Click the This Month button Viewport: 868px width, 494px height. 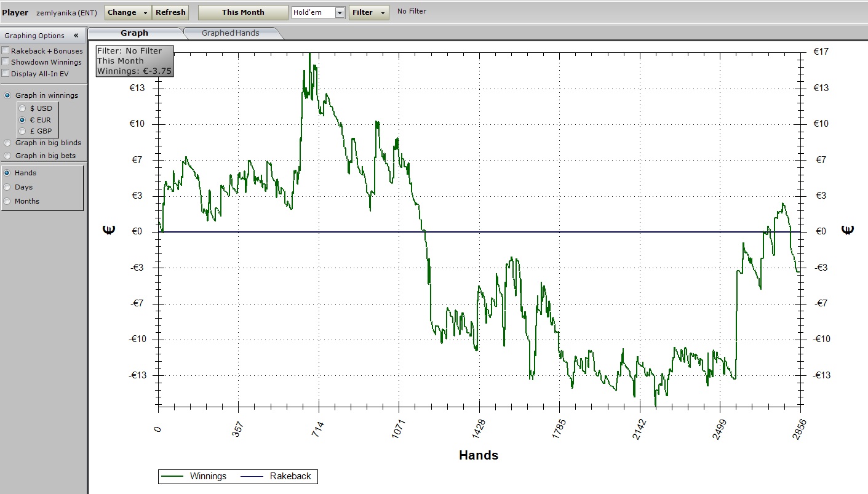coord(243,13)
